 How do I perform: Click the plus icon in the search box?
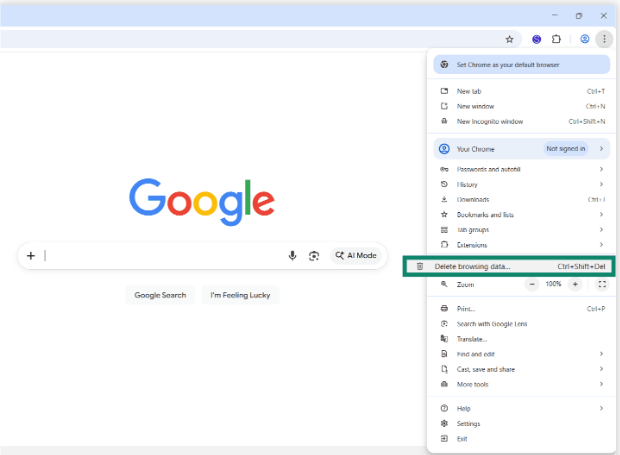click(31, 256)
